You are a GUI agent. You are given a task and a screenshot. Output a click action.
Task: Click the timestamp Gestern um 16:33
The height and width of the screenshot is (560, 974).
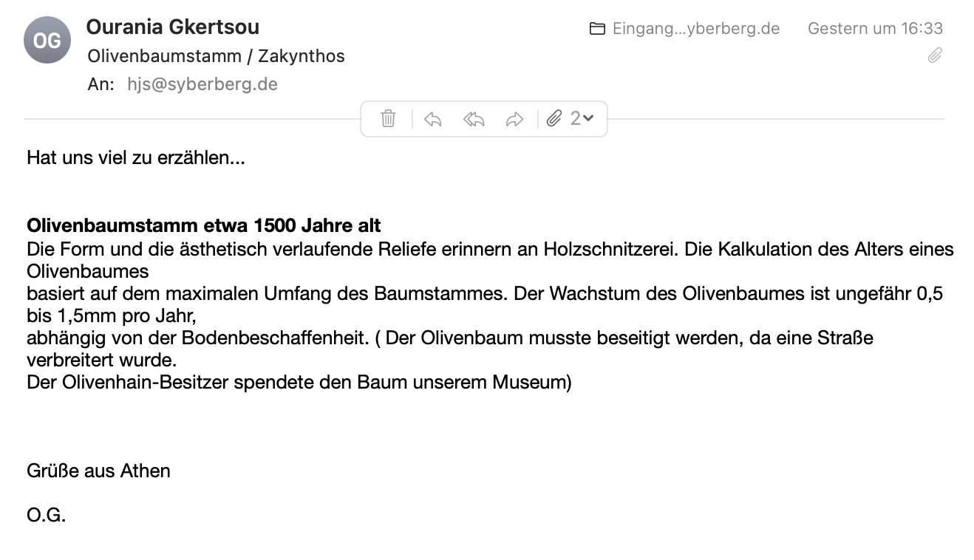pyautogui.click(x=875, y=29)
